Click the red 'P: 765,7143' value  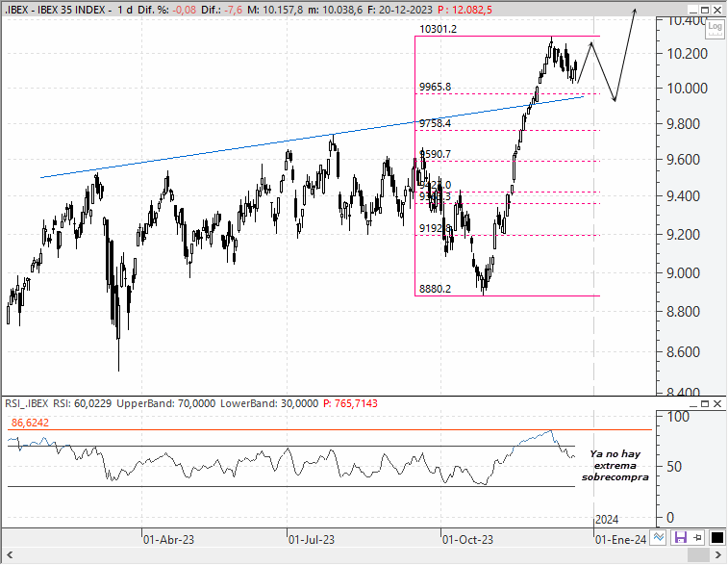pyautogui.click(x=350, y=403)
